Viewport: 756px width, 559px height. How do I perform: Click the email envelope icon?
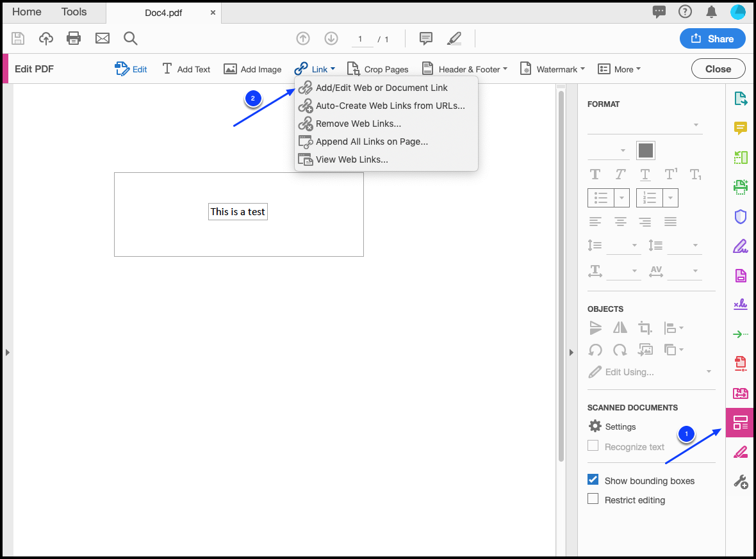[x=103, y=38]
